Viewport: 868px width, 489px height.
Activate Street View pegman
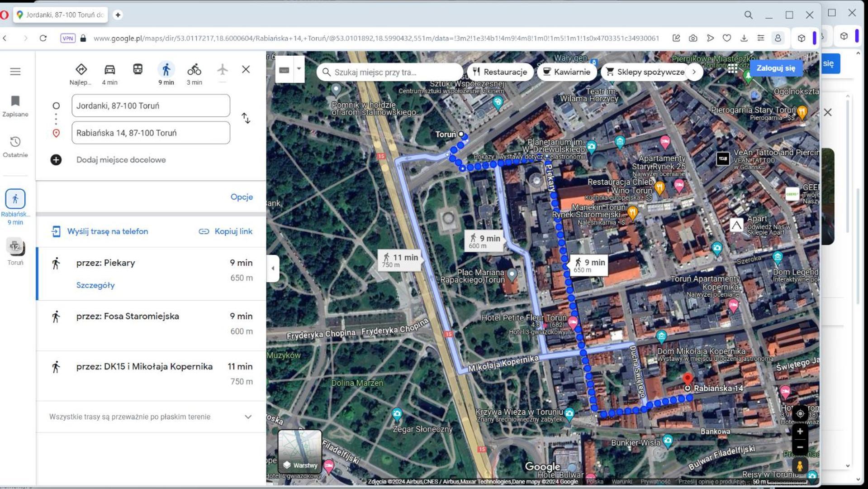click(x=800, y=466)
